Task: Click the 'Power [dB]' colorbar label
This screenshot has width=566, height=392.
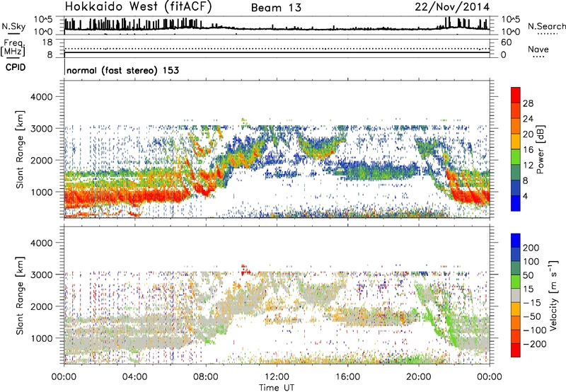Action: pos(540,149)
